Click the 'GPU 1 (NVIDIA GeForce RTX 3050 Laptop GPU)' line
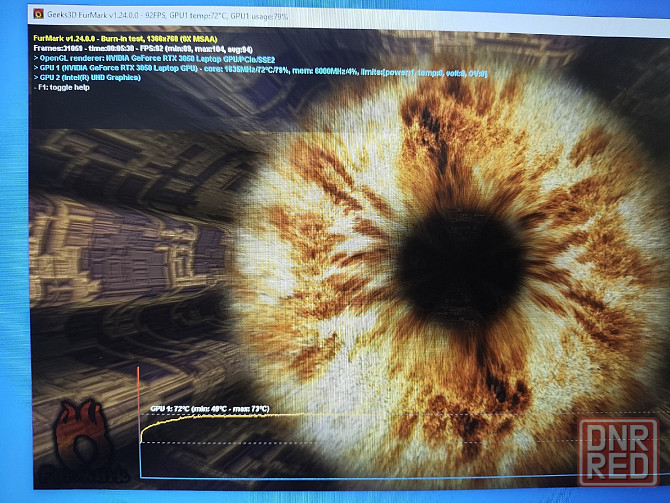670x503 pixels. pyautogui.click(x=260, y=70)
